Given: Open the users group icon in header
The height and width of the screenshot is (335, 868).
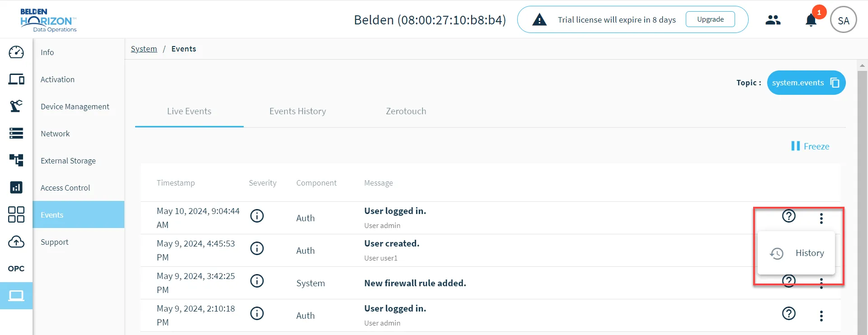Looking at the screenshot, I should click(773, 20).
